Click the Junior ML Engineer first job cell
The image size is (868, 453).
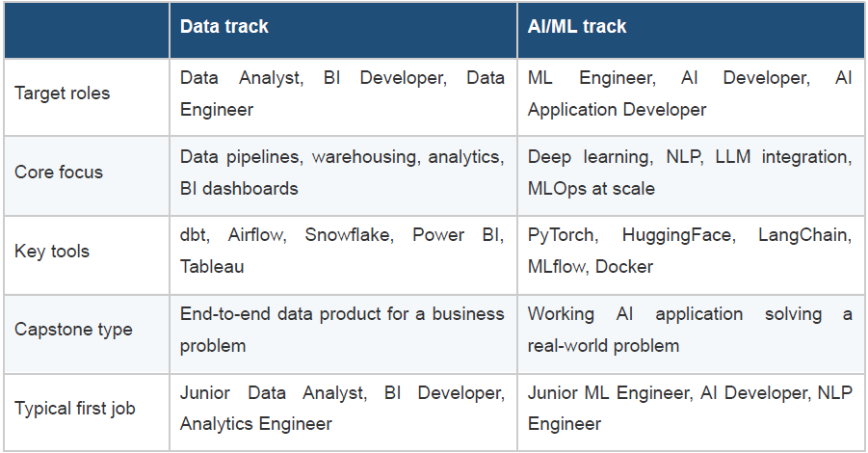click(x=691, y=412)
